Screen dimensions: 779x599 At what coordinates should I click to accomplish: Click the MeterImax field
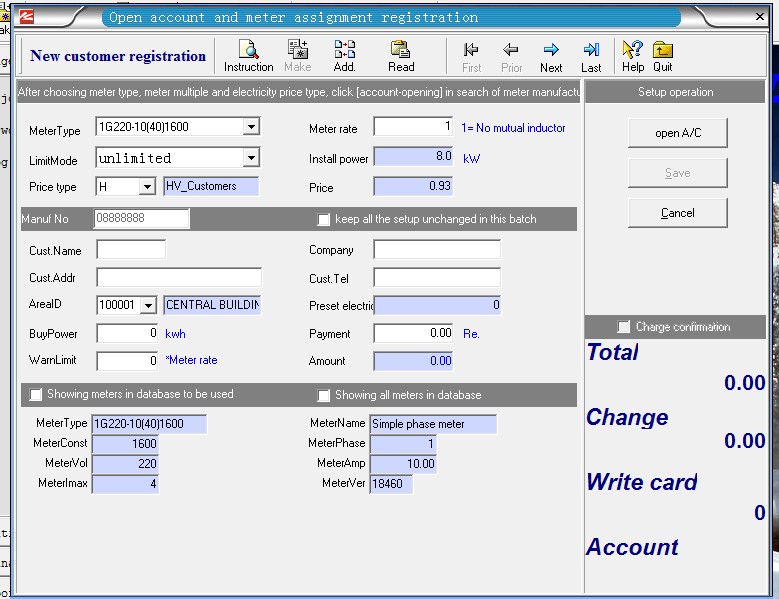tap(125, 484)
